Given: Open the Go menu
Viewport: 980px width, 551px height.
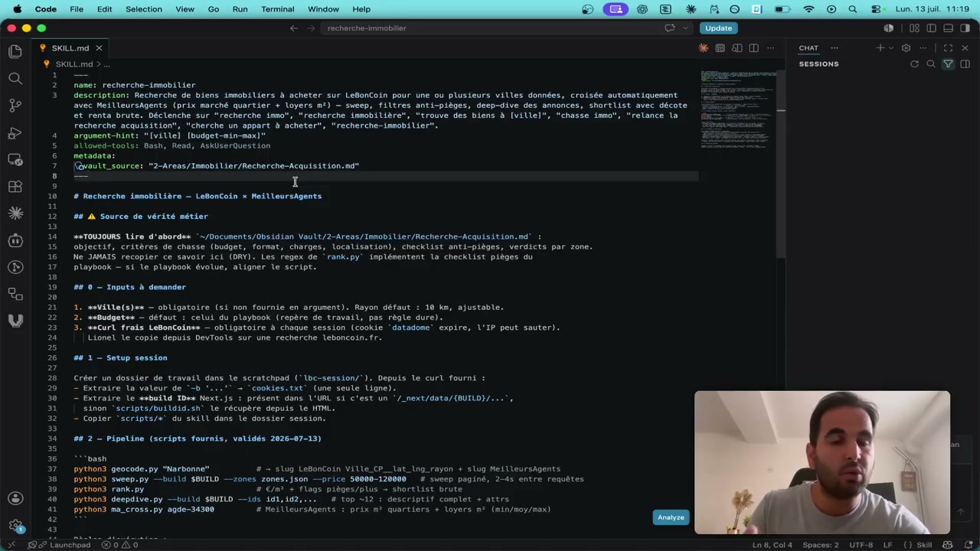Looking at the screenshot, I should pyautogui.click(x=214, y=9).
